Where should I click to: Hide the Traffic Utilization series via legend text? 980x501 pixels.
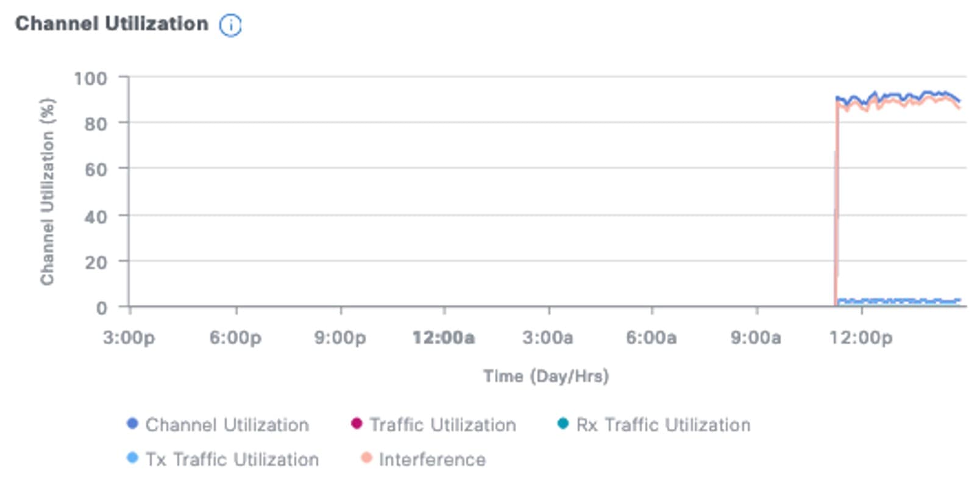pyautogui.click(x=442, y=425)
